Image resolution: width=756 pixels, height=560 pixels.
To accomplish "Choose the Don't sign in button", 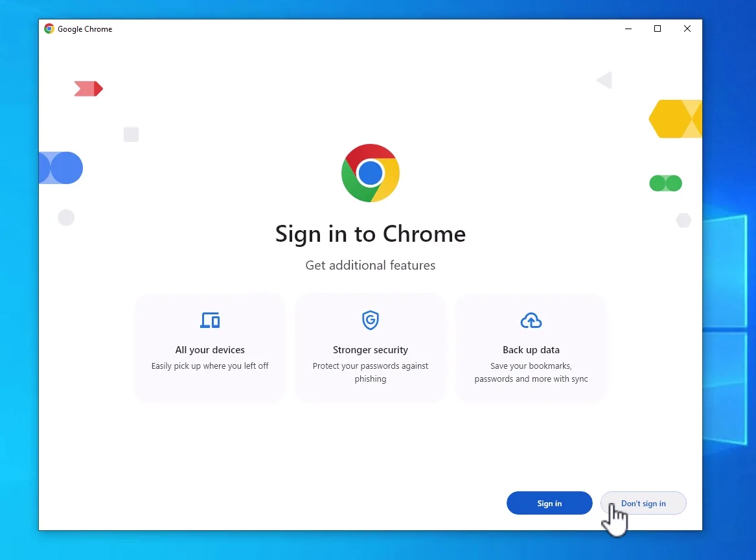I will (x=643, y=503).
